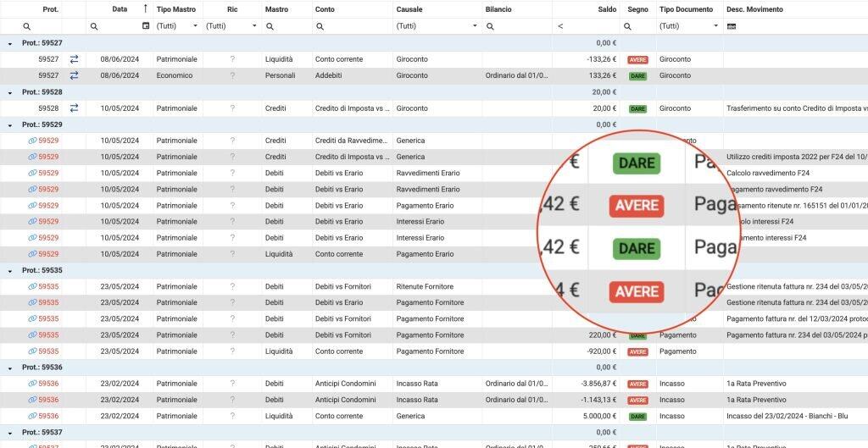The width and height of the screenshot is (868, 448).
Task: Open Tipo Documento (Tutti) filter dropdown
Action: (715, 26)
